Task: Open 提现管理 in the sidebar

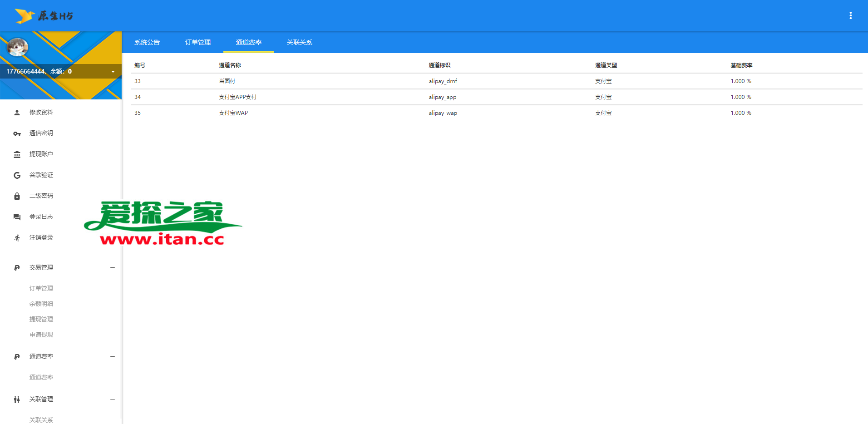Action: pyautogui.click(x=41, y=319)
